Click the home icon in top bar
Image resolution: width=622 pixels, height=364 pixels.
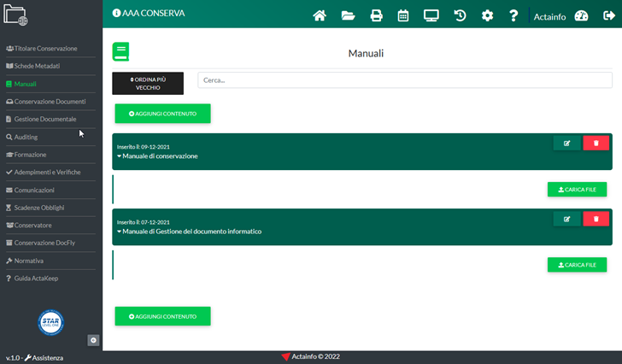pyautogui.click(x=320, y=15)
